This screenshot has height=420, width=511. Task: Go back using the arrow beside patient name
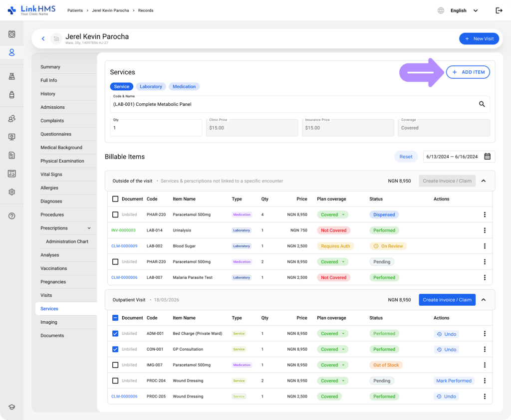click(43, 38)
